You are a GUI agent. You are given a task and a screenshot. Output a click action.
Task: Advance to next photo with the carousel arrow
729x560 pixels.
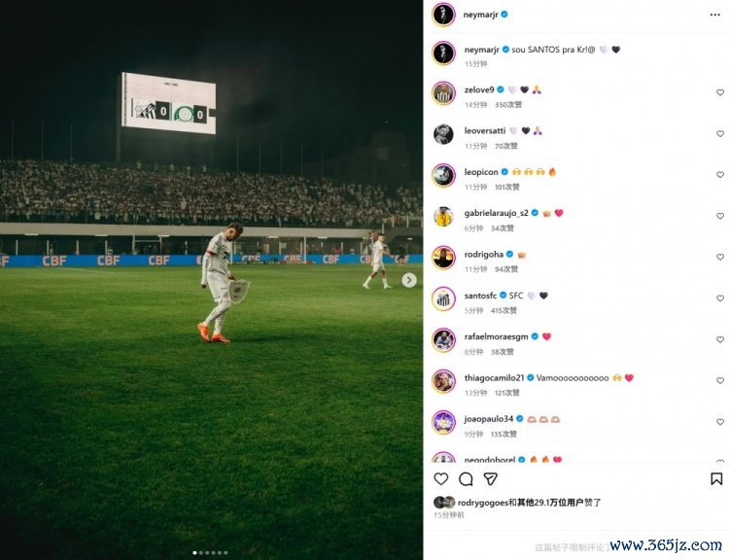pyautogui.click(x=409, y=280)
